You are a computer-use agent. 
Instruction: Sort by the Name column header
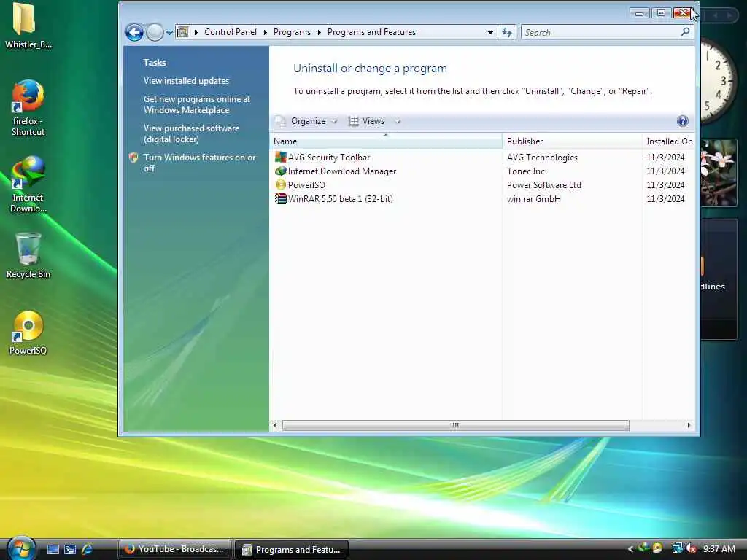click(387, 141)
